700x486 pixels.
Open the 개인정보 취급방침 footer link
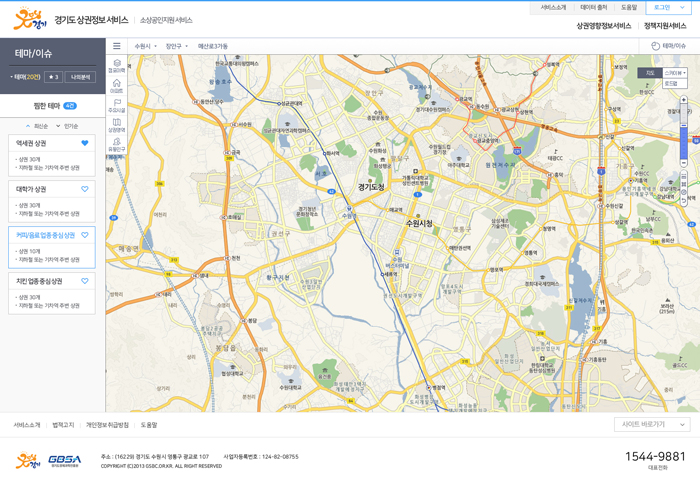(107, 425)
